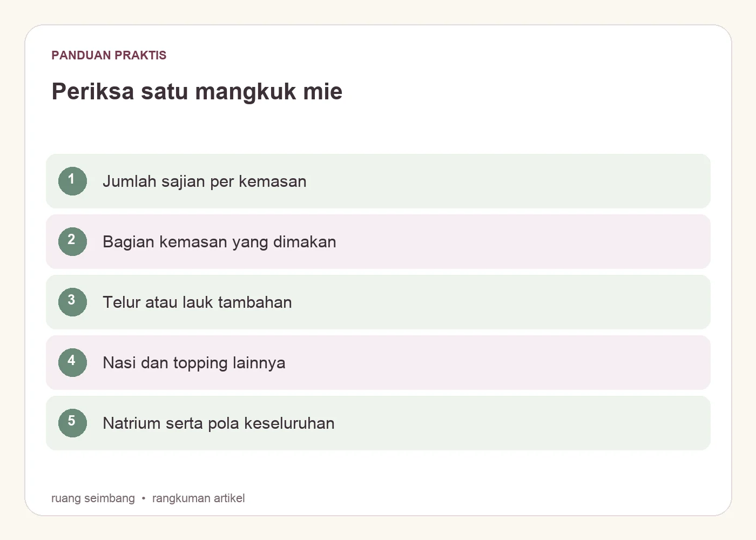Select step 2 number badge
Image resolution: width=756 pixels, height=540 pixels.
click(x=72, y=241)
